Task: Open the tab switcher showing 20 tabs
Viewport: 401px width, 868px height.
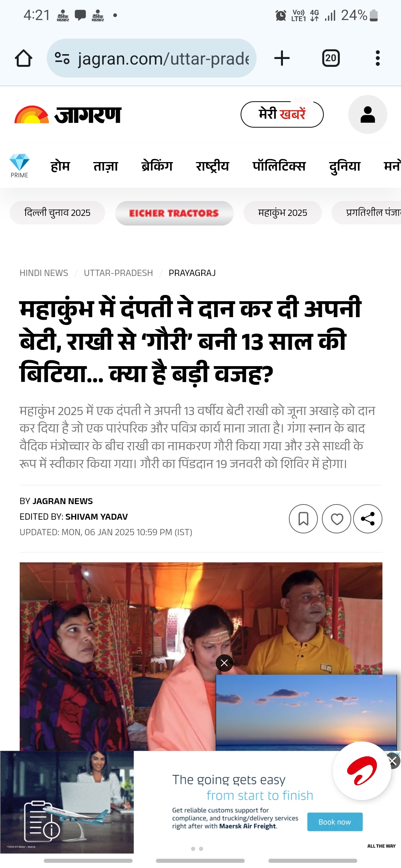Action: click(x=331, y=58)
